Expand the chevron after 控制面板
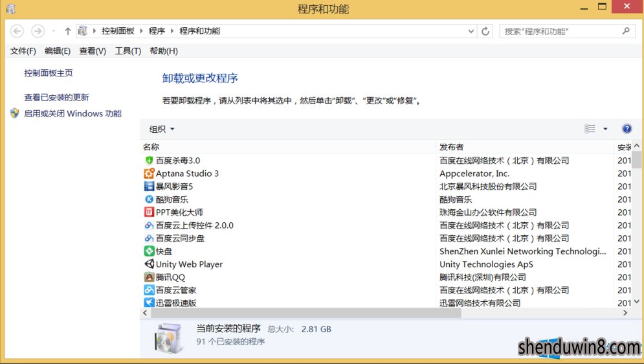 click(141, 31)
